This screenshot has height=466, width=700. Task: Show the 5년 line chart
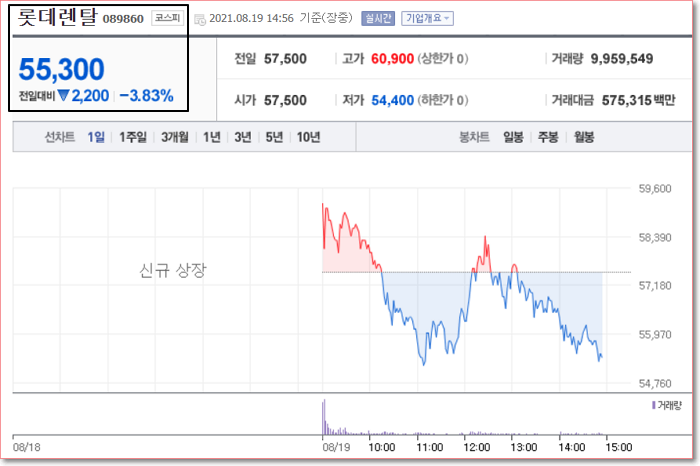[x=274, y=137]
